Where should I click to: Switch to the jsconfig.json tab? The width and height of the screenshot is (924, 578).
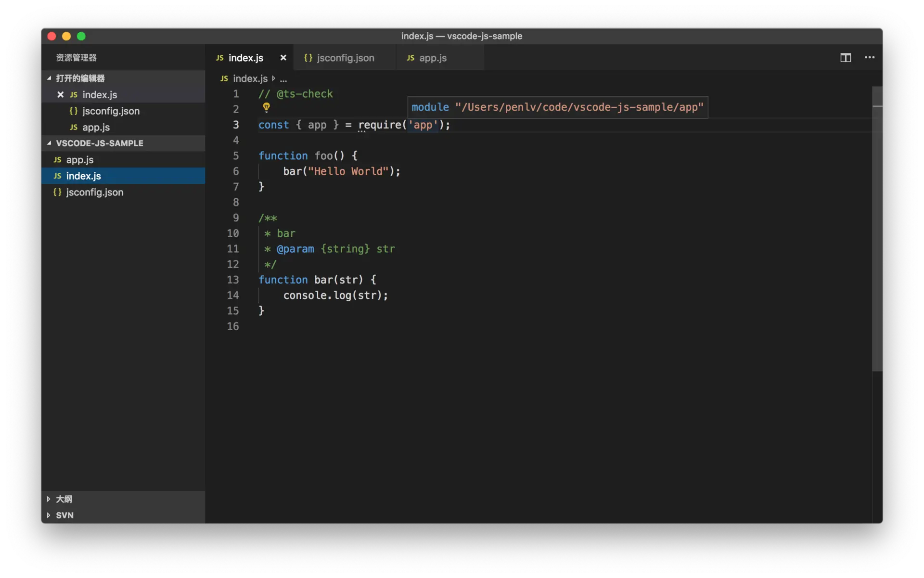click(345, 58)
